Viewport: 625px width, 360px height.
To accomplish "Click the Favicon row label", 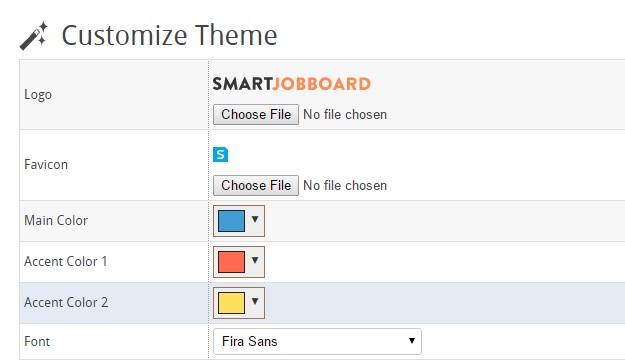I will [x=46, y=165].
